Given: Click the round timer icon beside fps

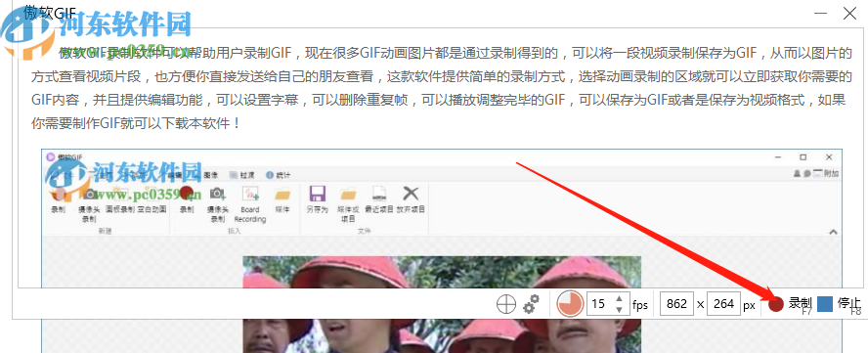Looking at the screenshot, I should point(570,304).
